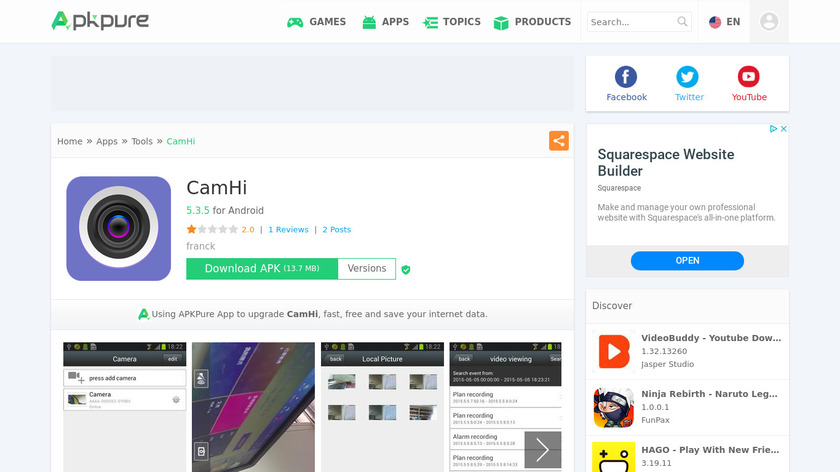The height and width of the screenshot is (472, 840).
Task: Click the APKPure App upgrade banner
Action: pos(312,314)
